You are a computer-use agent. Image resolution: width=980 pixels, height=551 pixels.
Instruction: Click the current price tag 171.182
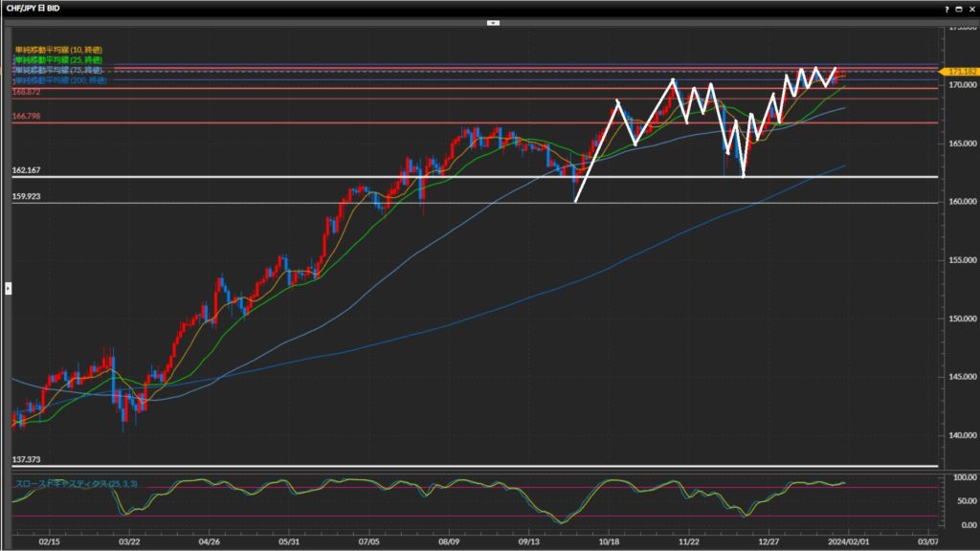point(958,72)
